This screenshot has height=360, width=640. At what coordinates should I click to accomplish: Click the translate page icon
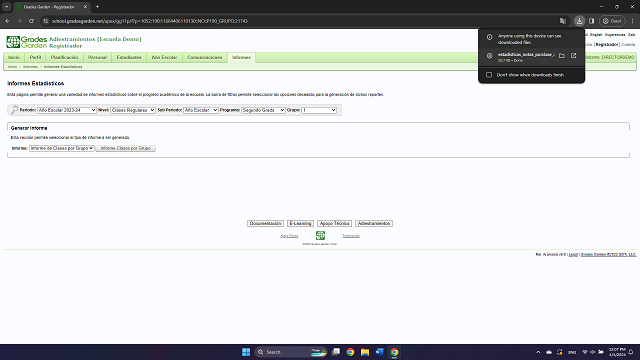coord(563,21)
